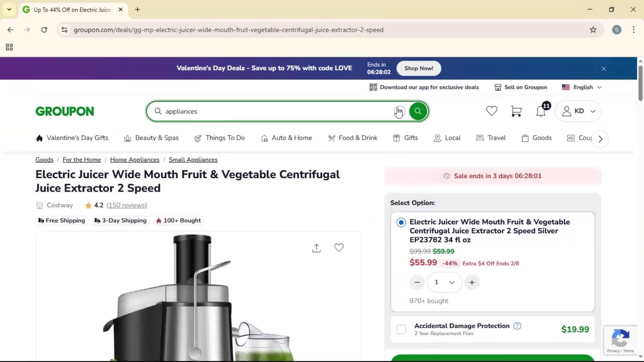Check the Accidental Damage Protection checkbox
The image size is (644, 362).
point(401,329)
